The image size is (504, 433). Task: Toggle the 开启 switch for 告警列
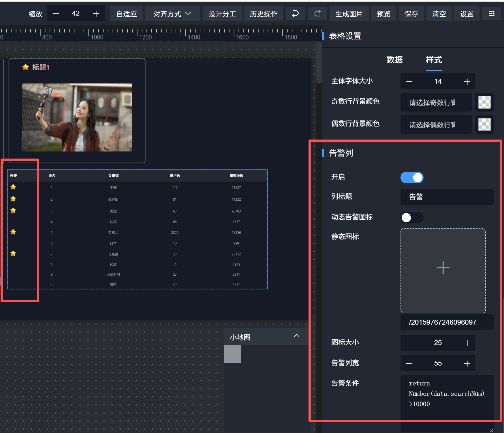(x=412, y=178)
